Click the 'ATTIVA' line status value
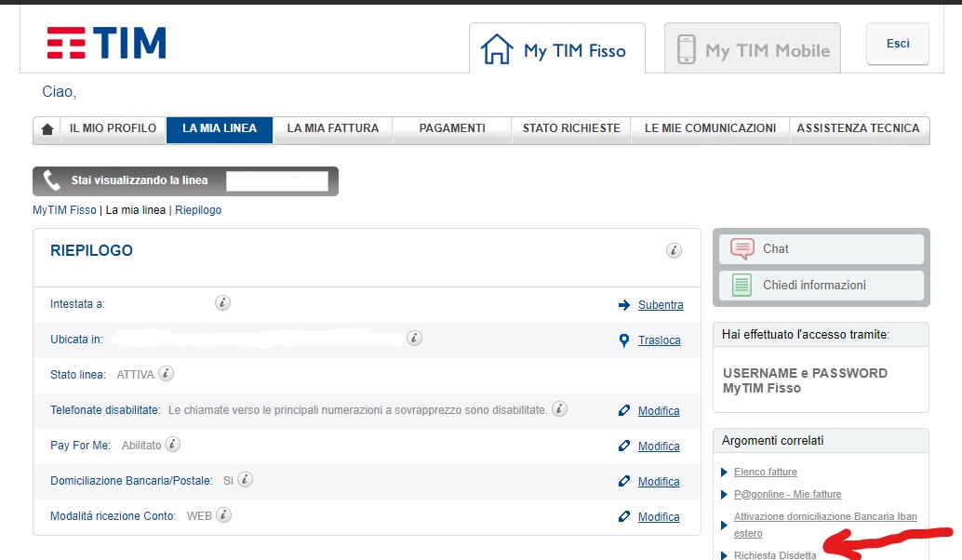Image resolution: width=962 pixels, height=560 pixels. click(x=135, y=375)
